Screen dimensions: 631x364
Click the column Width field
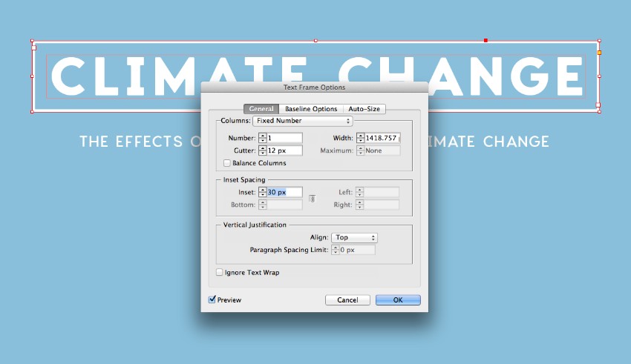pyautogui.click(x=382, y=138)
